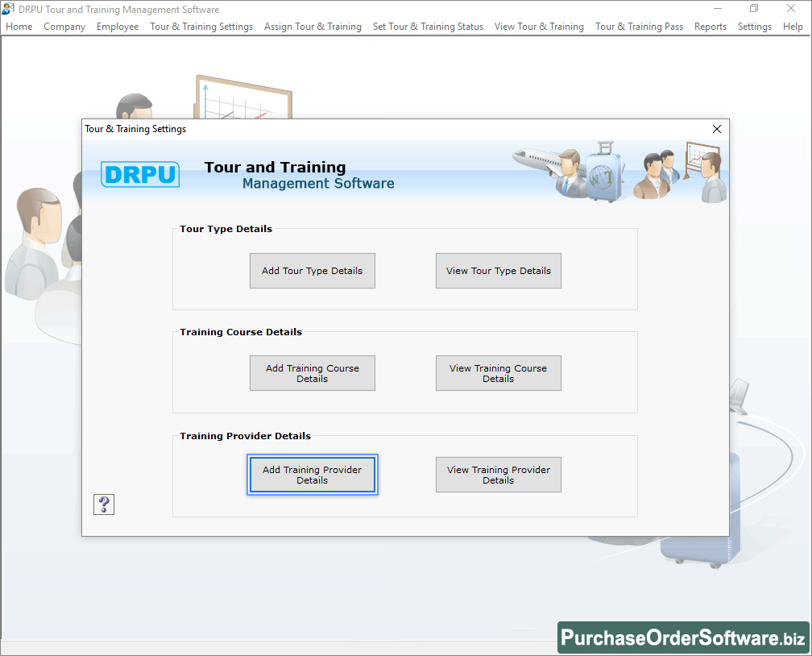Close the Tour & Training Settings dialog
The image size is (812, 656).
(x=717, y=129)
